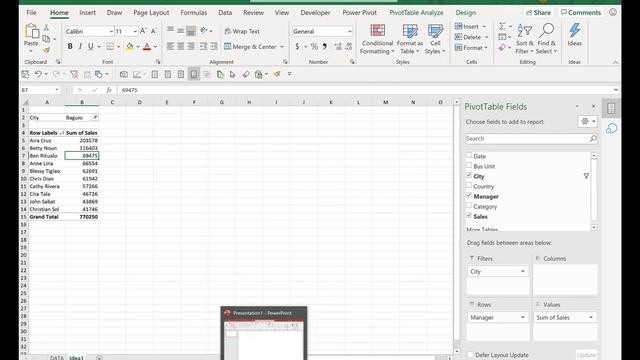
Task: Open the Insert ribbon tab
Action: 87,13
